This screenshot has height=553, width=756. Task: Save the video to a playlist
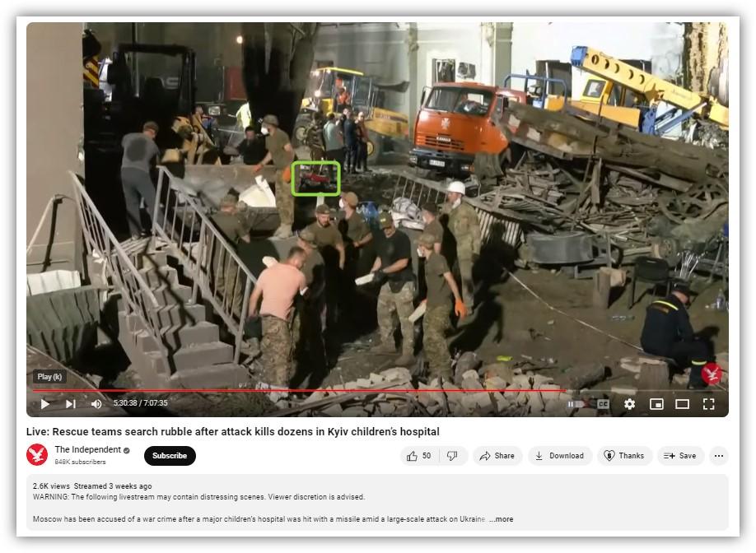[679, 456]
